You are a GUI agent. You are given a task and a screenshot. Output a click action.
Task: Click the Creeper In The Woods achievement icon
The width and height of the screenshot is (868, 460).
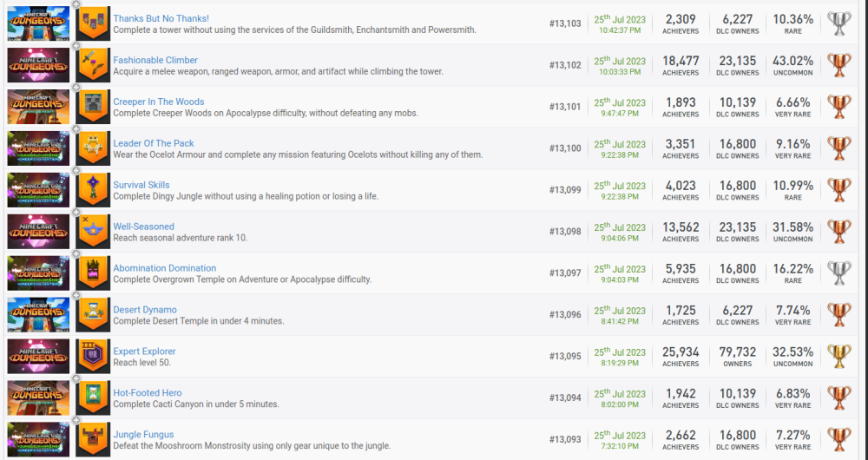tap(93, 108)
